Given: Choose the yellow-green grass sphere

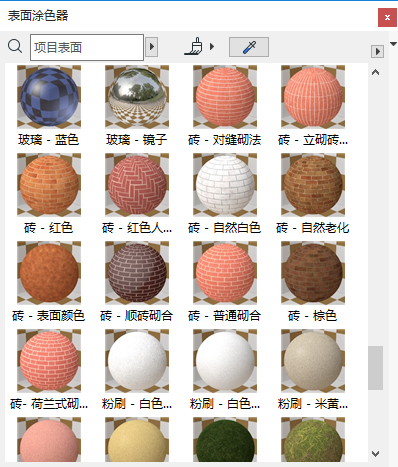Looking at the screenshot, I should pyautogui.click(x=313, y=439).
